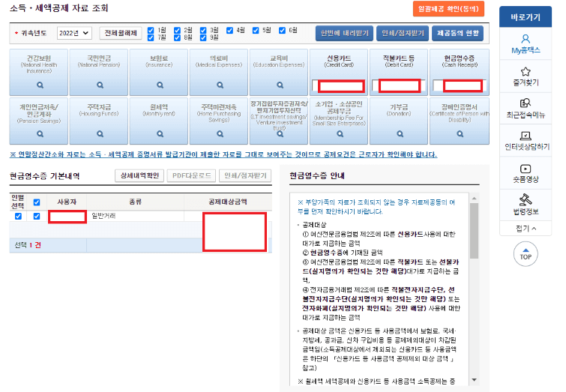Jump to page top with TOP button
The image size is (566, 392).
click(x=526, y=254)
